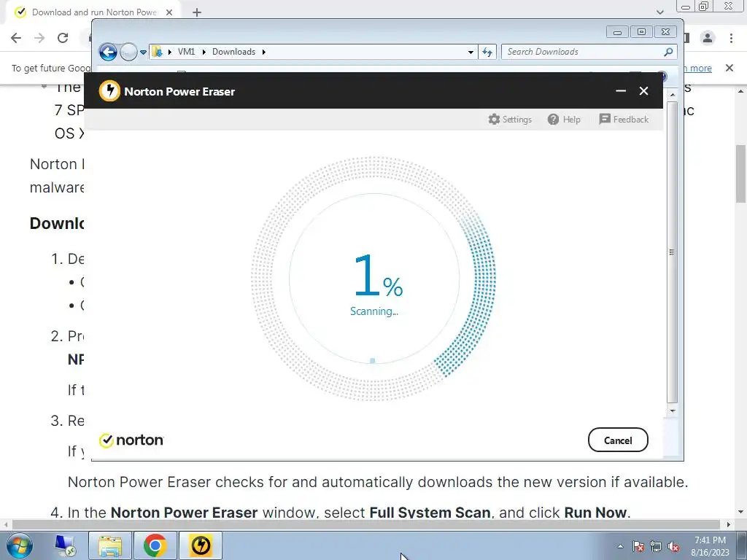Refresh the Downloads folder view
The height and width of the screenshot is (560, 747).
tap(487, 52)
